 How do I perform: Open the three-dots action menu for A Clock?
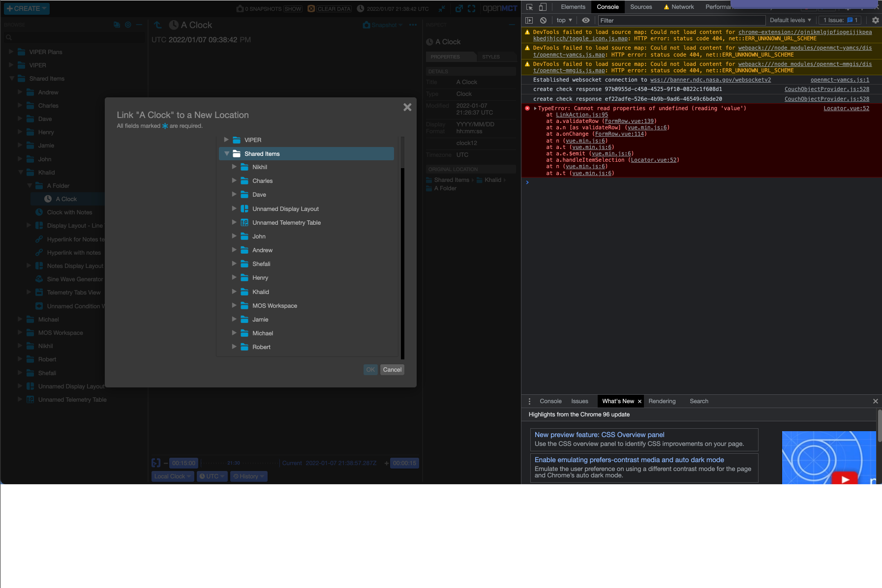pos(412,25)
